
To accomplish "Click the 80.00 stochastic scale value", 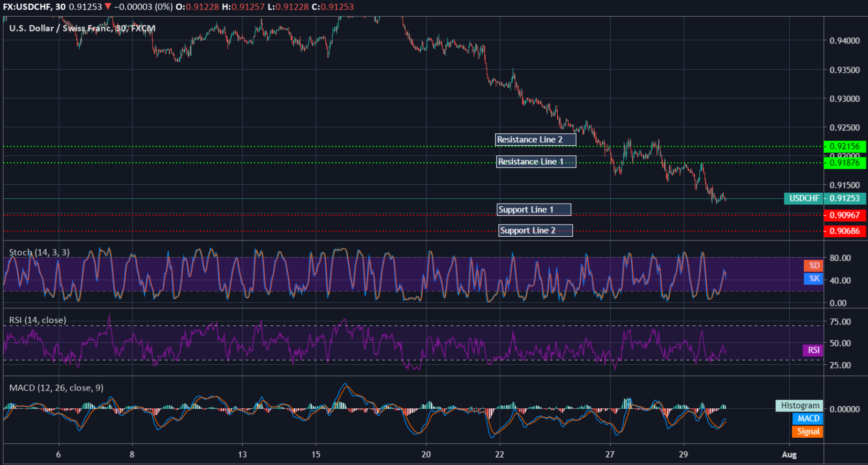I will pos(840,258).
